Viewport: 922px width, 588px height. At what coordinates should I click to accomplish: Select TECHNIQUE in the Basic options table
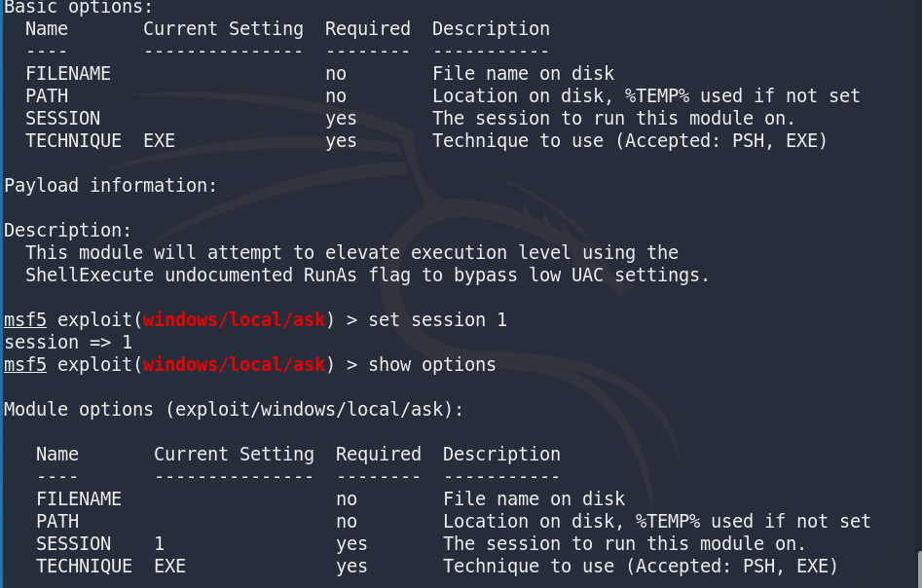coord(73,140)
